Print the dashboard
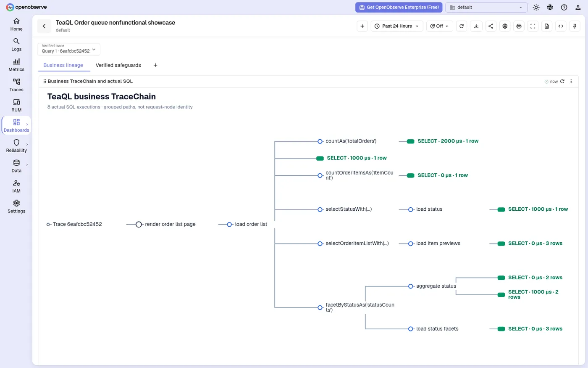The height and width of the screenshot is (368, 588). pyautogui.click(x=519, y=26)
